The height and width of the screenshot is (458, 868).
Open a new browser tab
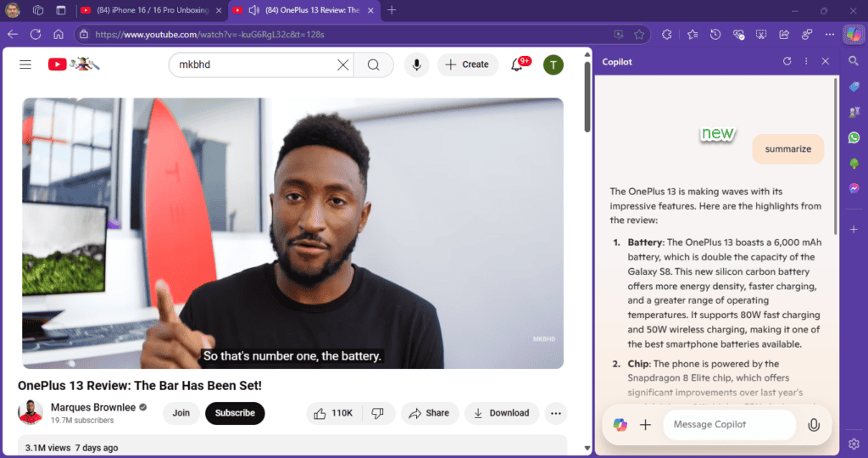[x=392, y=10]
